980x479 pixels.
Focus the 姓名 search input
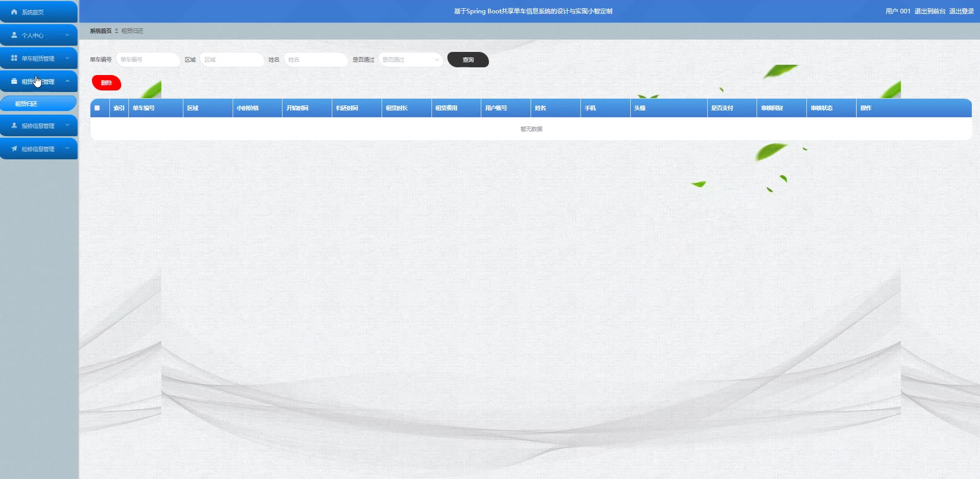click(x=316, y=60)
